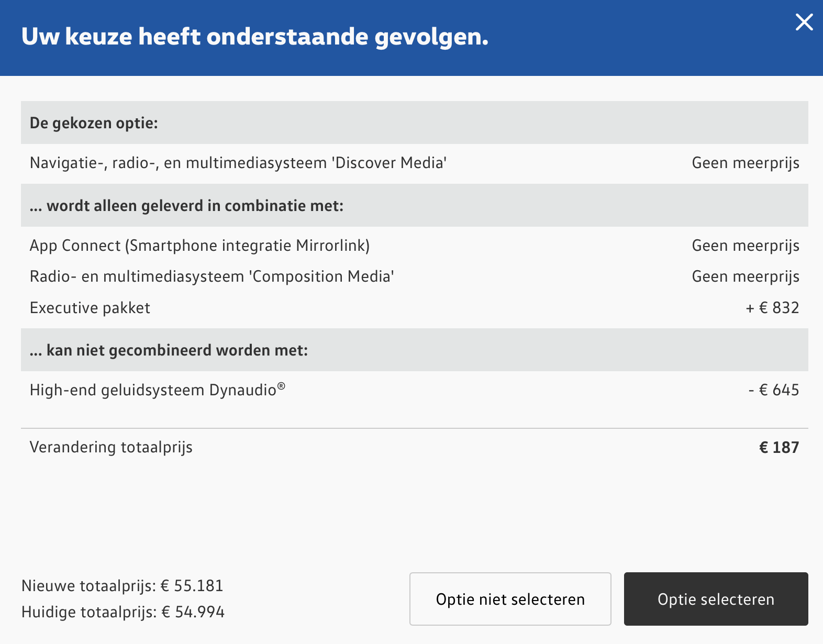
Task: Click the 'kan niet gecombineerd worden met' header
Action: pos(169,350)
